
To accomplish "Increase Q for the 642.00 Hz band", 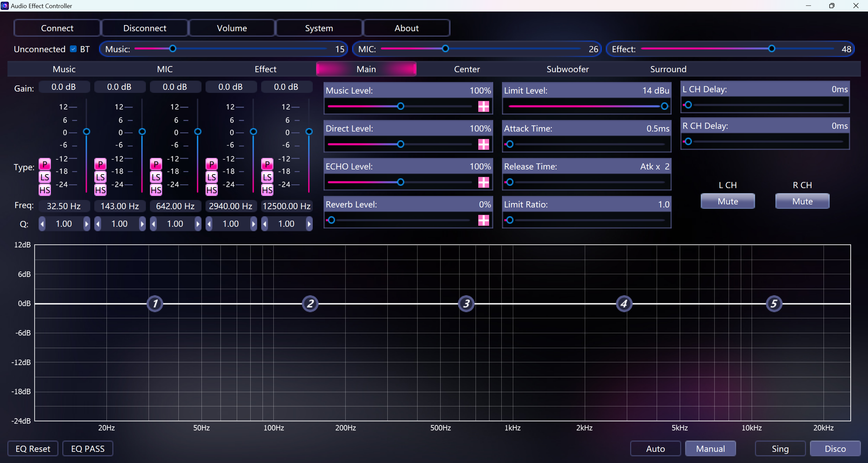I will point(198,224).
